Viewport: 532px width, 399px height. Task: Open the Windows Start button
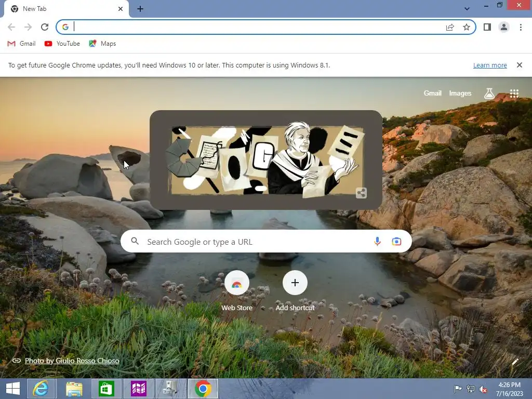13,389
